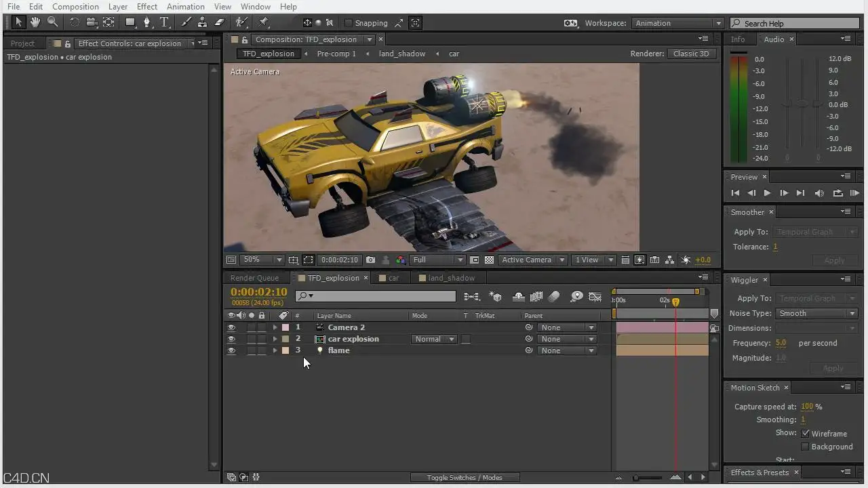
Task: Select the Pan Behind anchor tool
Action: click(108, 22)
